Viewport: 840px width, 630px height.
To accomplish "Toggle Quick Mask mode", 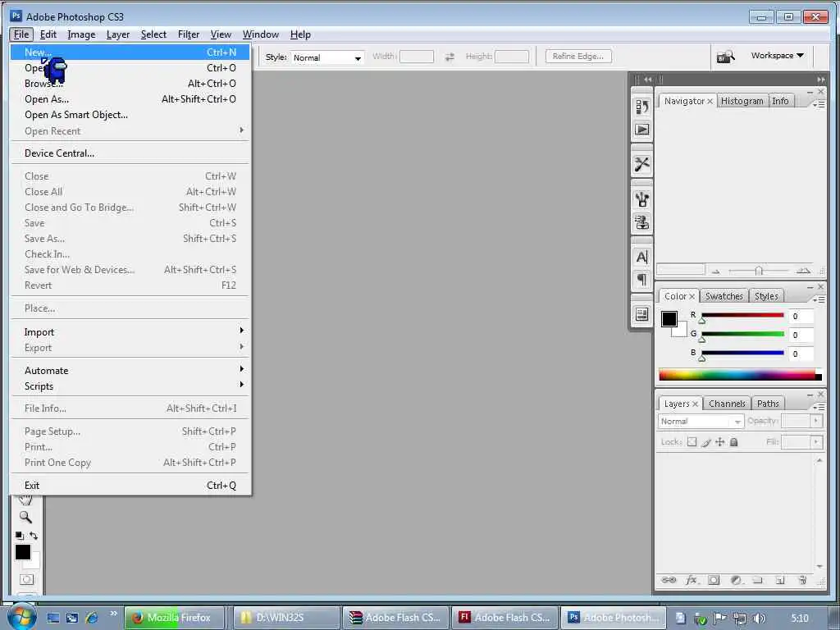I will [x=26, y=579].
